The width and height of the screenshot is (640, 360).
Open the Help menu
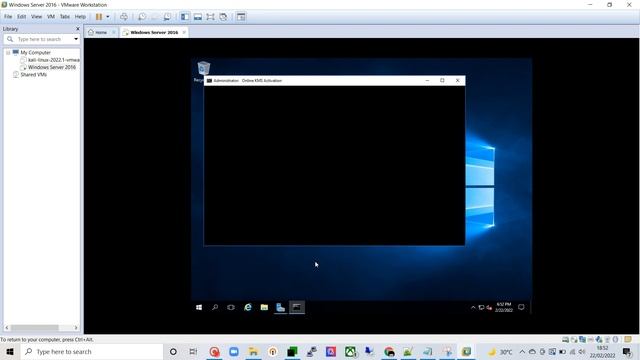pyautogui.click(x=80, y=17)
